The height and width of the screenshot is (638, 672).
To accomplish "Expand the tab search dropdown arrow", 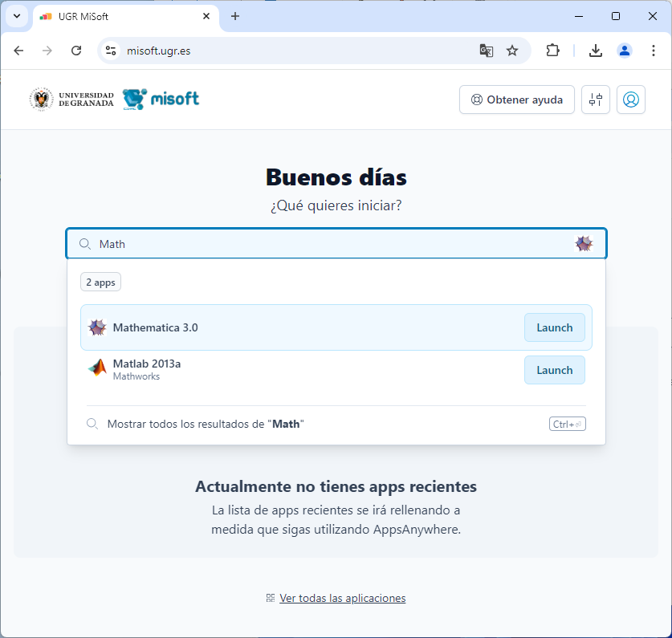I will tap(17, 16).
